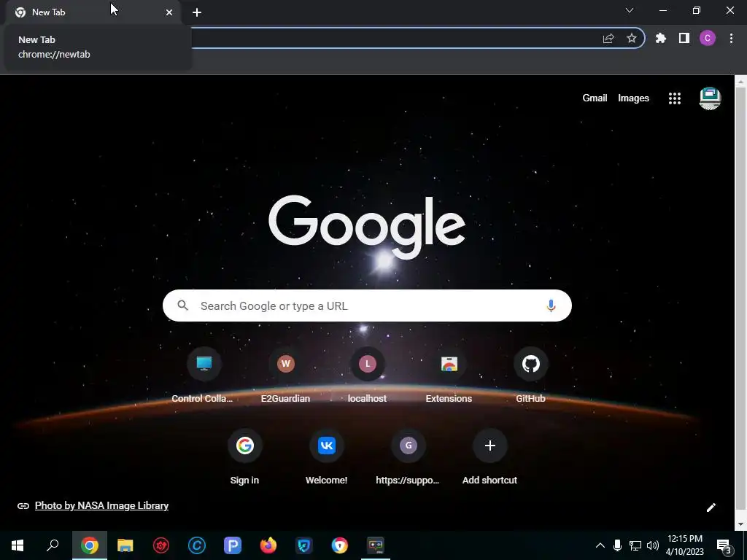Open Sign in shortcut with Google logo

point(245,457)
